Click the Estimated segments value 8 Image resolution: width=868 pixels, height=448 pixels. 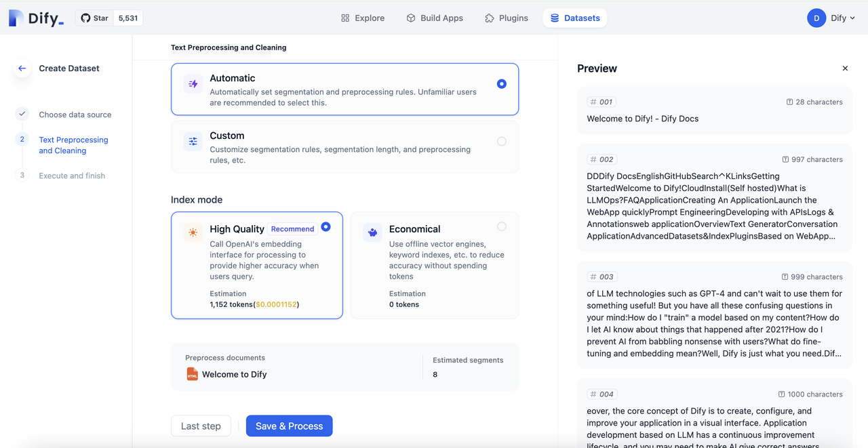(x=435, y=374)
